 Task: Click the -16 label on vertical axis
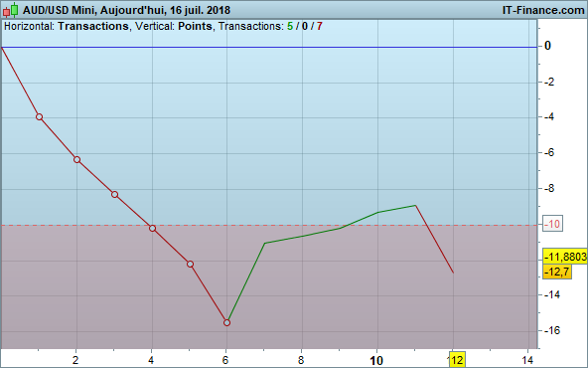coord(552,330)
